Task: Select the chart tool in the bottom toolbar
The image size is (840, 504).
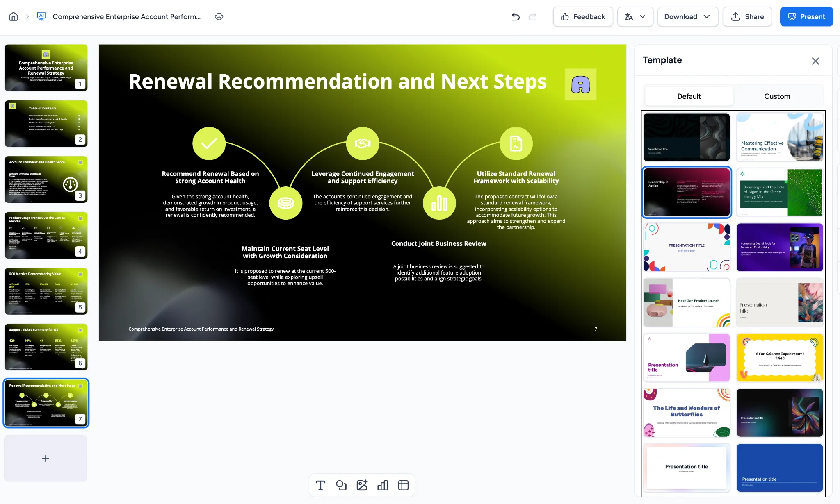Action: [383, 485]
